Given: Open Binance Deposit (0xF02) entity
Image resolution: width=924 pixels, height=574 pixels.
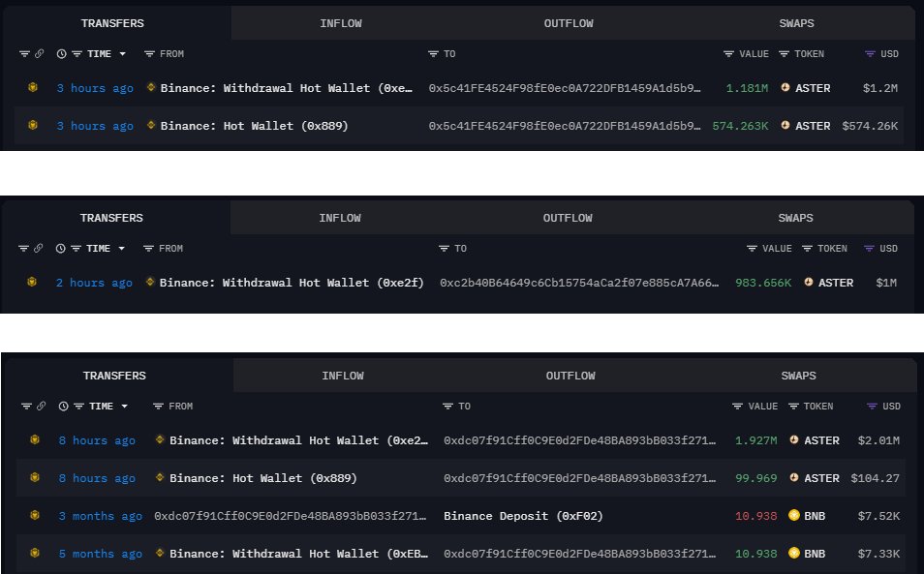Looking at the screenshot, I should (523, 516).
